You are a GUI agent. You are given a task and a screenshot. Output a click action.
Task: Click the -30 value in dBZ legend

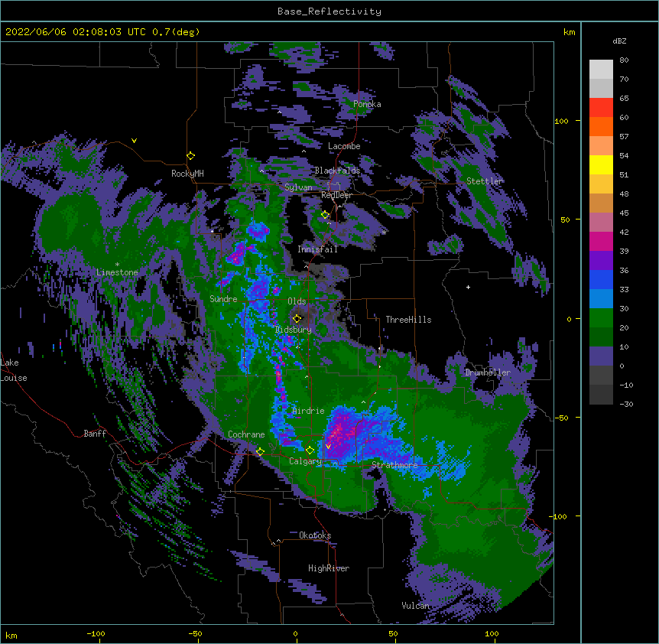point(626,405)
